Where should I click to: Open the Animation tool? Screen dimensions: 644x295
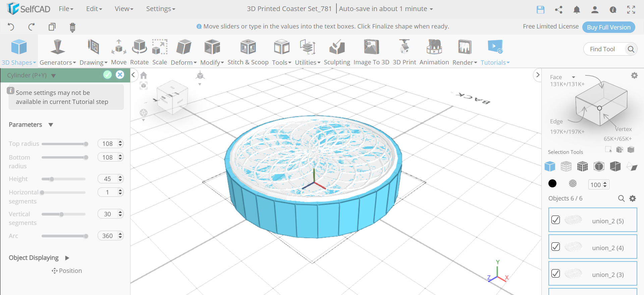pyautogui.click(x=434, y=52)
